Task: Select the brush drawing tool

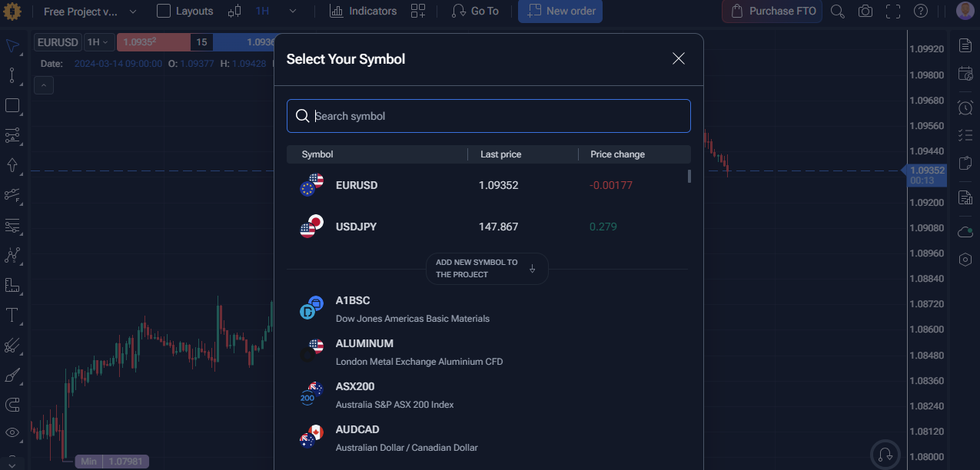Action: pos(12,376)
